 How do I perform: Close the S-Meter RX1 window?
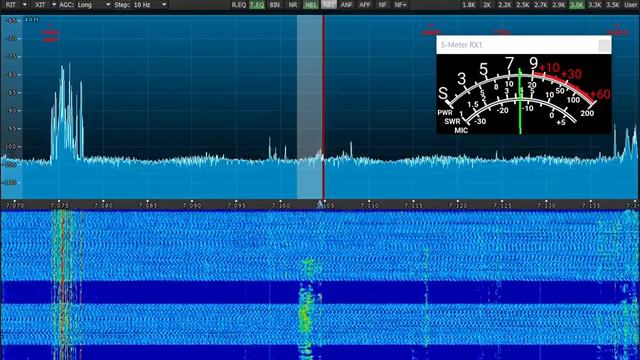coord(604,45)
